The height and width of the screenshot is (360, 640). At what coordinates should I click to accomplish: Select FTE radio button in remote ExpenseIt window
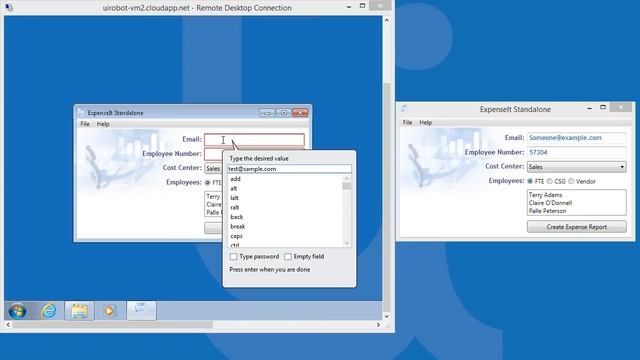click(207, 182)
